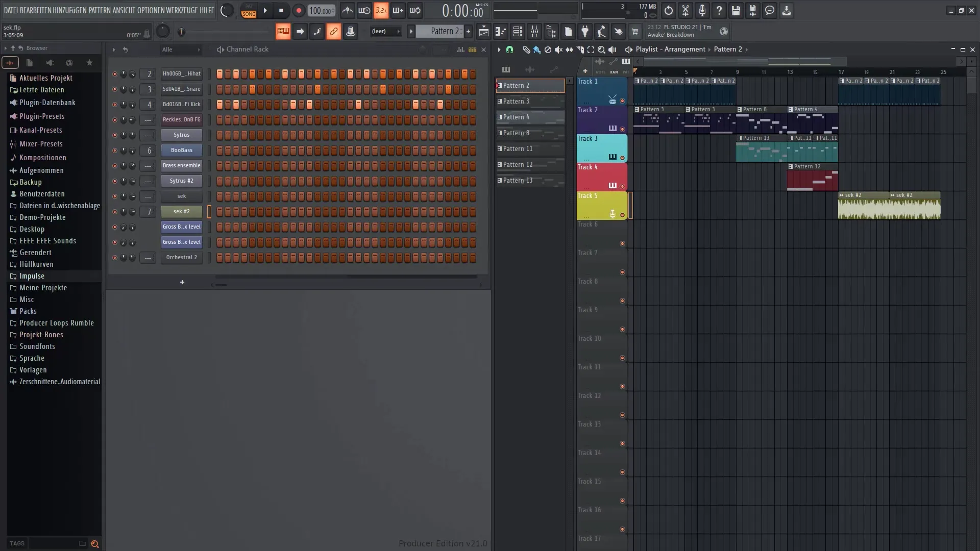Image resolution: width=980 pixels, height=551 pixels.
Task: Select the Mute tool in Playlist
Action: click(558, 49)
